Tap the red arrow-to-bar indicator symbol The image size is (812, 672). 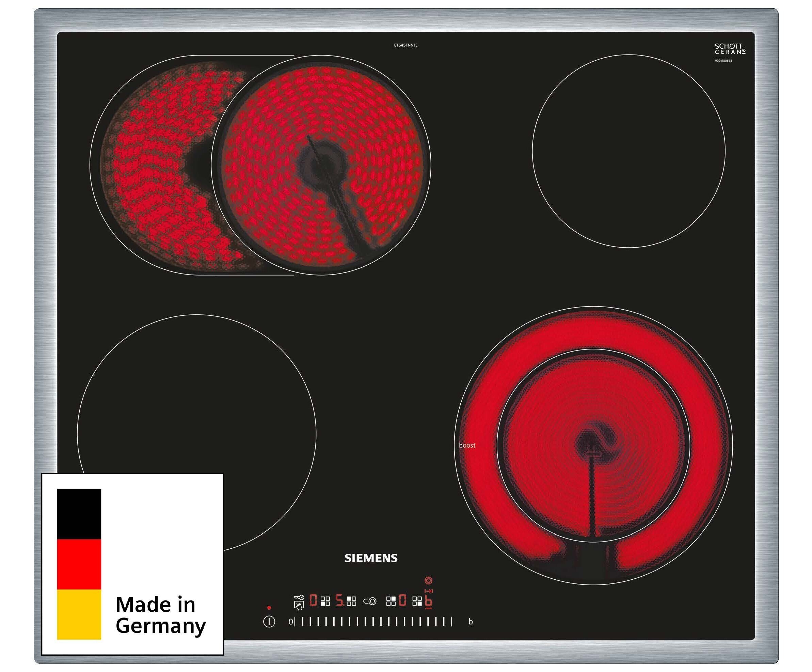(428, 591)
